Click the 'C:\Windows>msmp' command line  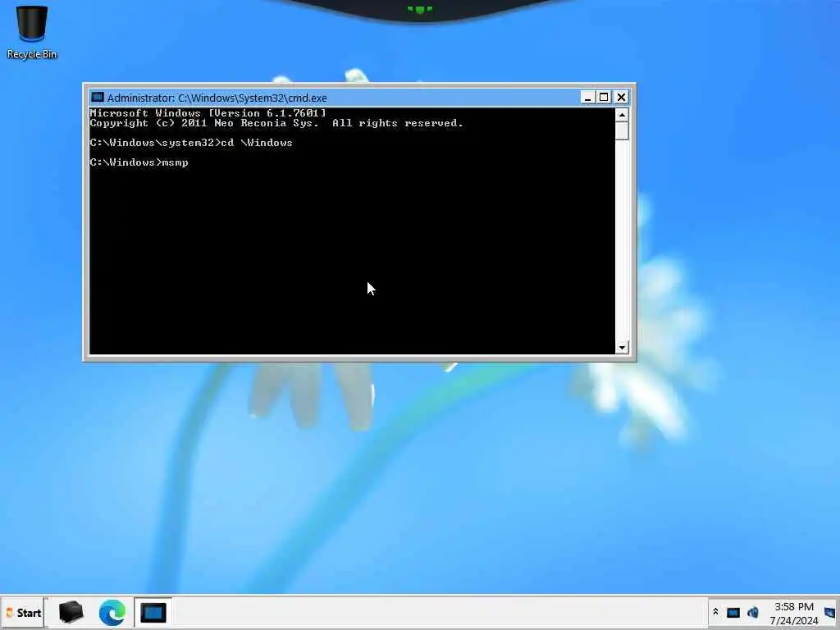[139, 162]
